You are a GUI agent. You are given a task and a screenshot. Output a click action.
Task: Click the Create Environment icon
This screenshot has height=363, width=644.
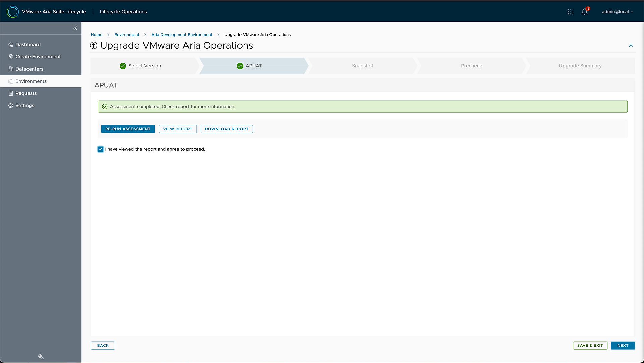pyautogui.click(x=11, y=57)
